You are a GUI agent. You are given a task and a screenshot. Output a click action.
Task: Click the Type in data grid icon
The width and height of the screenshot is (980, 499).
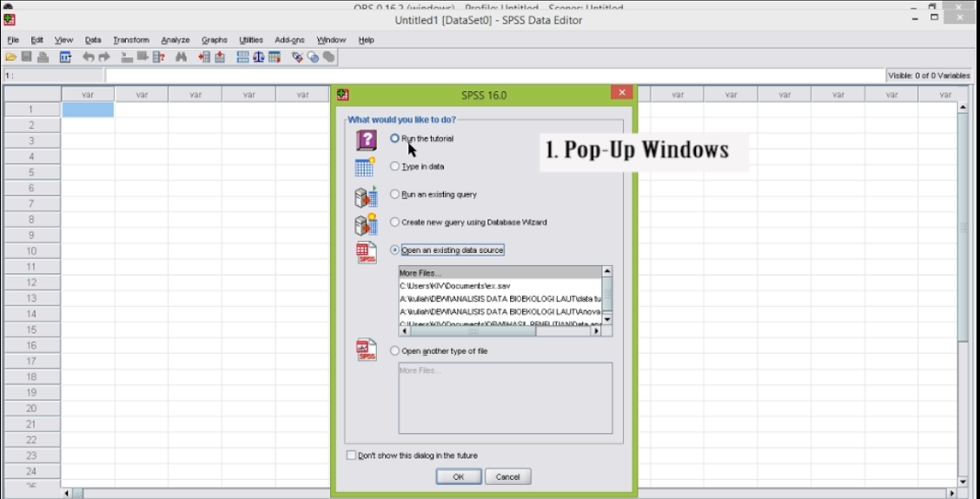(x=365, y=167)
